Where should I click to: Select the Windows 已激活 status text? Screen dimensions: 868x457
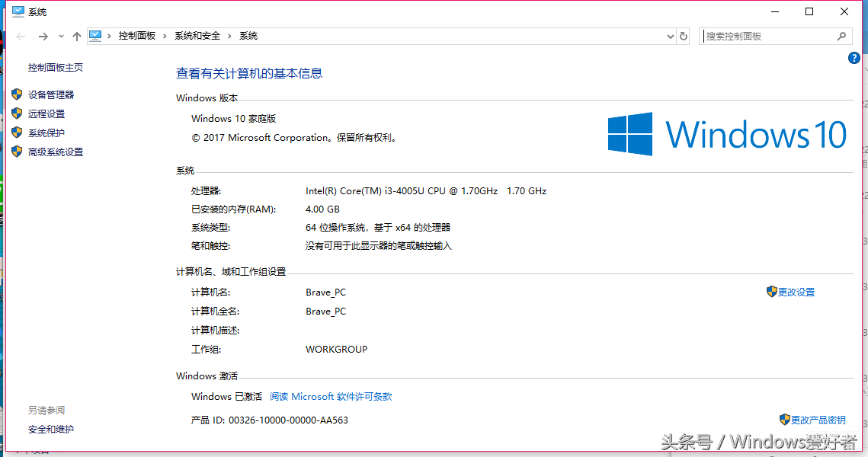tap(226, 397)
